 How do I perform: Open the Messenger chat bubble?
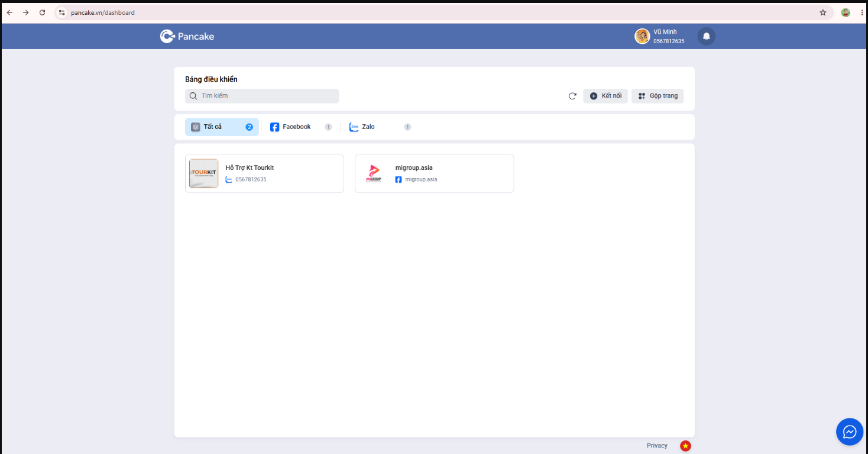850,432
